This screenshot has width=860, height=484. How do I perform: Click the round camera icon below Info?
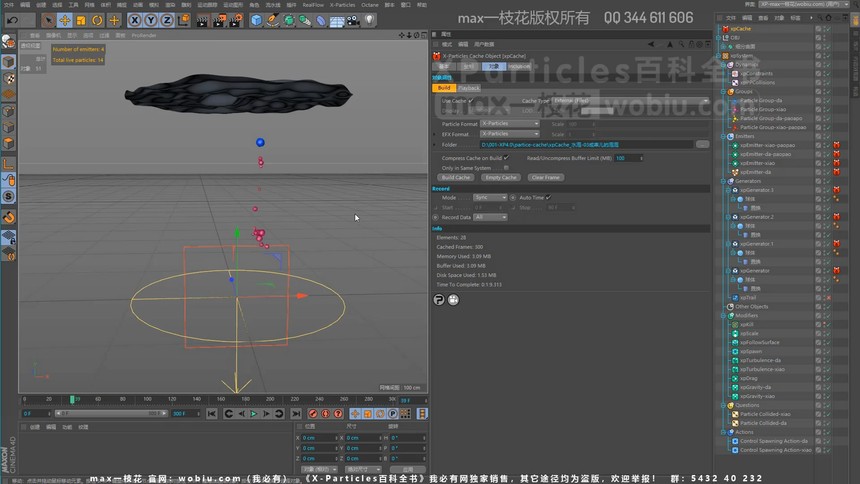pyautogui.click(x=454, y=300)
